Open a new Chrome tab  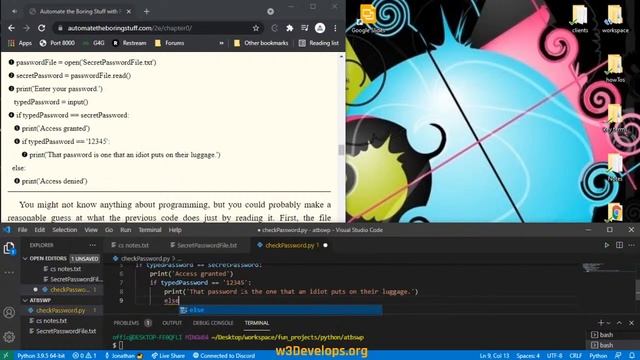coord(147,11)
